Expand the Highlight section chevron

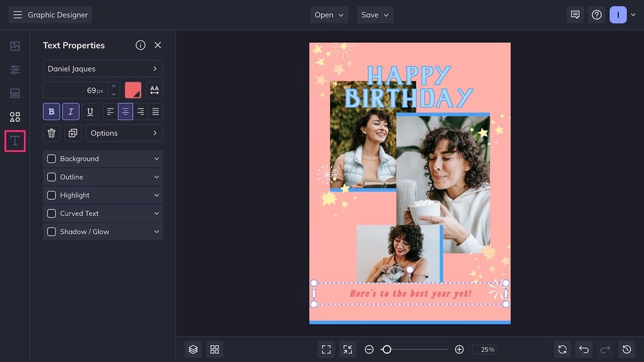pos(156,196)
